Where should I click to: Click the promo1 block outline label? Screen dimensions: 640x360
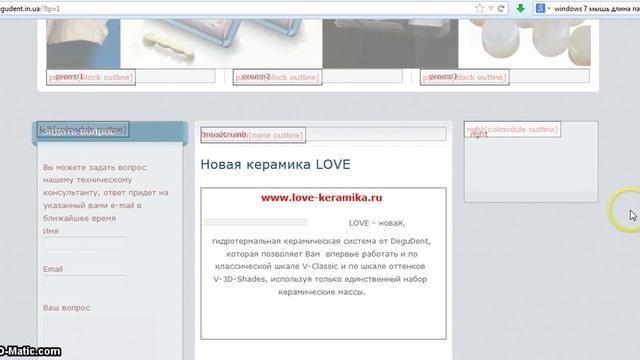(91, 77)
